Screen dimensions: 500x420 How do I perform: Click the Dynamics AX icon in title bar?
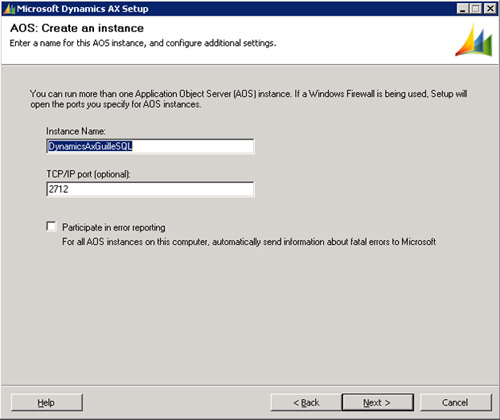coord(9,9)
